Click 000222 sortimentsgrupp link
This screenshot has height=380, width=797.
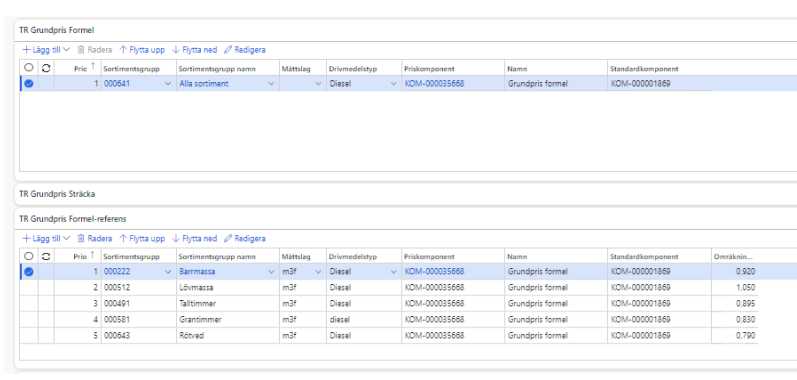(117, 272)
